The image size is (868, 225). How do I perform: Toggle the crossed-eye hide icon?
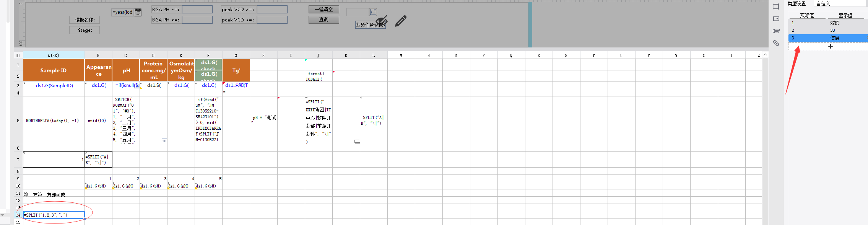382,21
